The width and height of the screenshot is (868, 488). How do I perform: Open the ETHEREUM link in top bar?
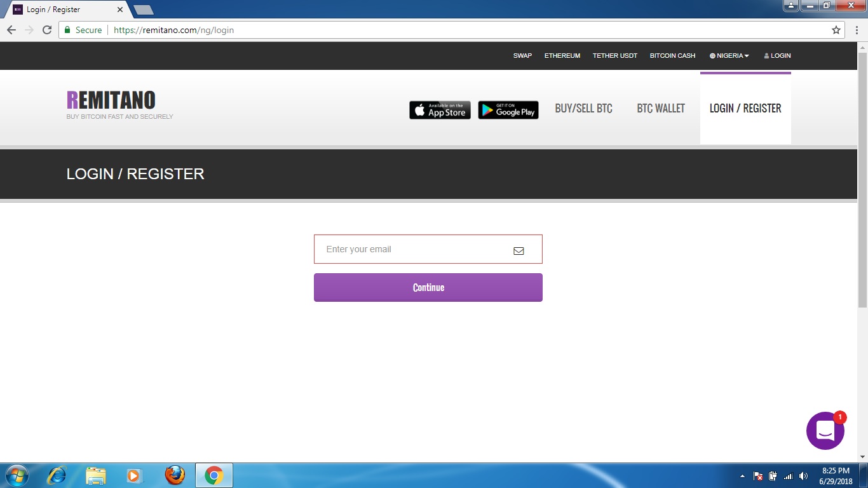(x=562, y=56)
